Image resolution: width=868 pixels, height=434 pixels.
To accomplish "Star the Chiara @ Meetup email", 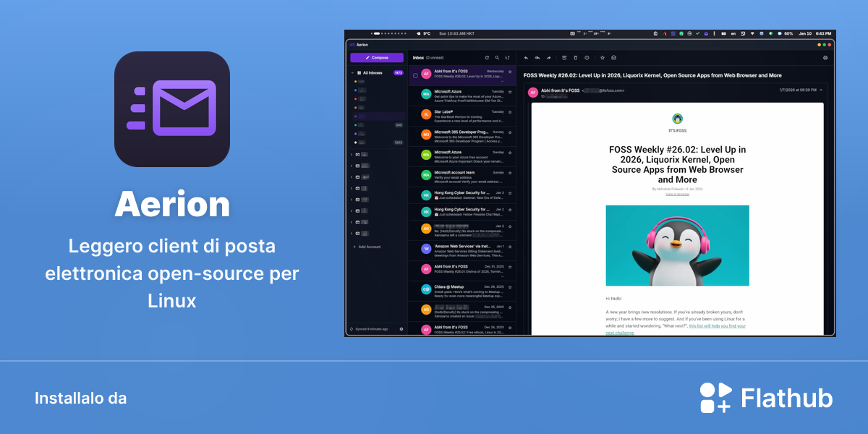I will (510, 286).
